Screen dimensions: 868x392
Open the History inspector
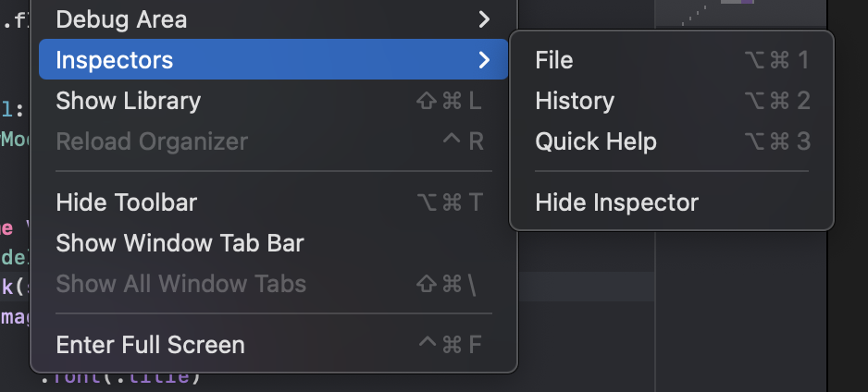click(575, 101)
